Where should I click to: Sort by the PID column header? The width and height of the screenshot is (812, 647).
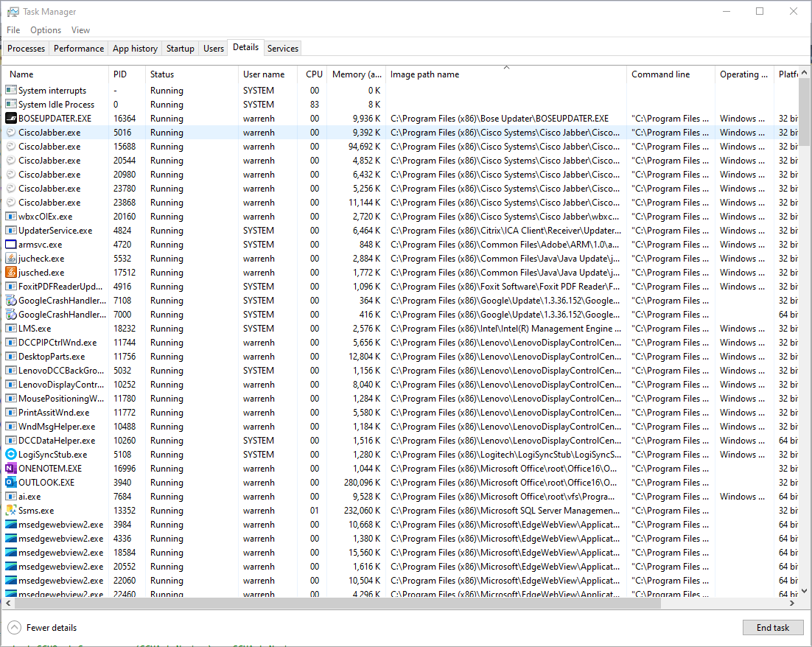click(127, 74)
